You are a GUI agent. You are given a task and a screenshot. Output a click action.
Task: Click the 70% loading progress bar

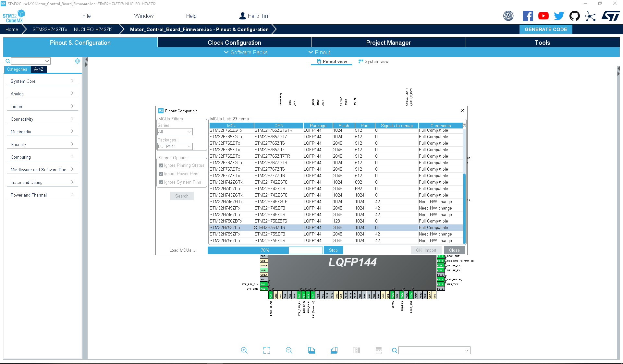coord(265,250)
